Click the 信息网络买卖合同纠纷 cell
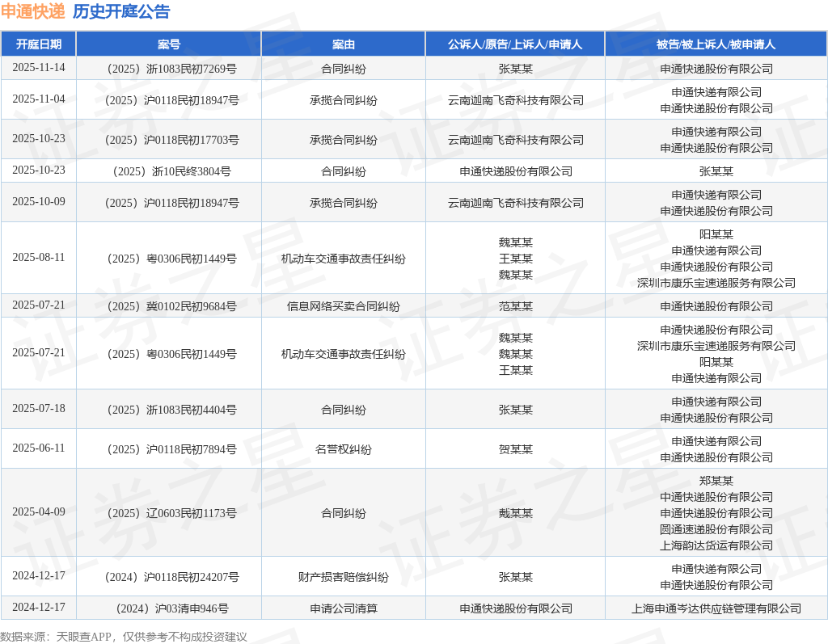Image resolution: width=828 pixels, height=644 pixels. point(343,306)
